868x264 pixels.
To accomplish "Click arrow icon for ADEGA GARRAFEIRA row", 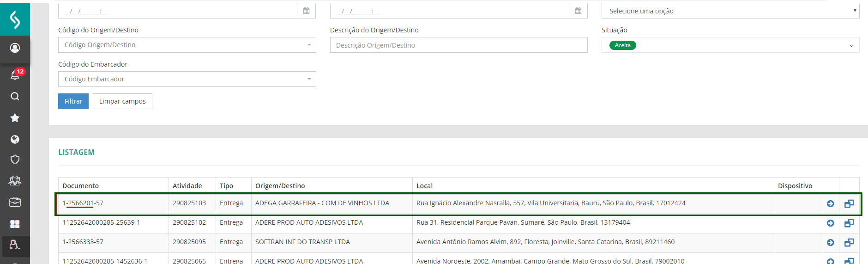I will coord(830,204).
